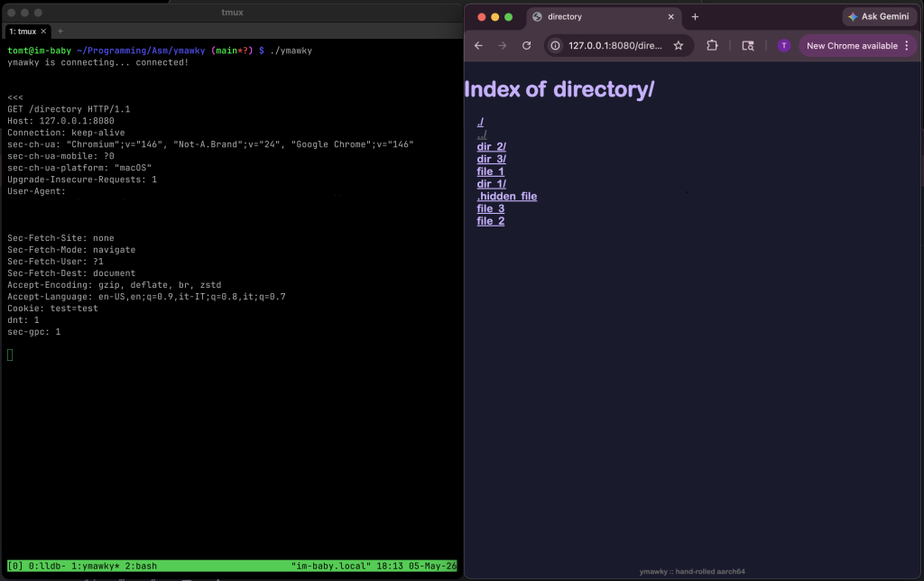Click the sec-ch-ua-platform: "macOS" line
This screenshot has width=924, height=581.
click(79, 168)
